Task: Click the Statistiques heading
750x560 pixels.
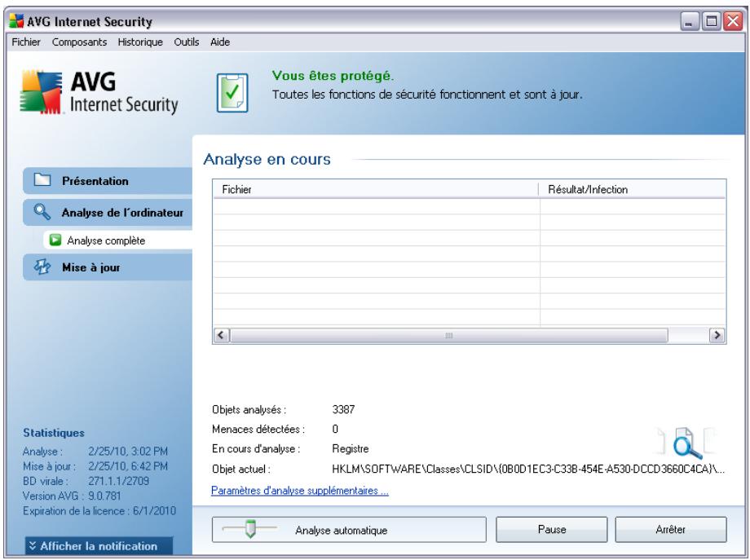Action: point(54,433)
